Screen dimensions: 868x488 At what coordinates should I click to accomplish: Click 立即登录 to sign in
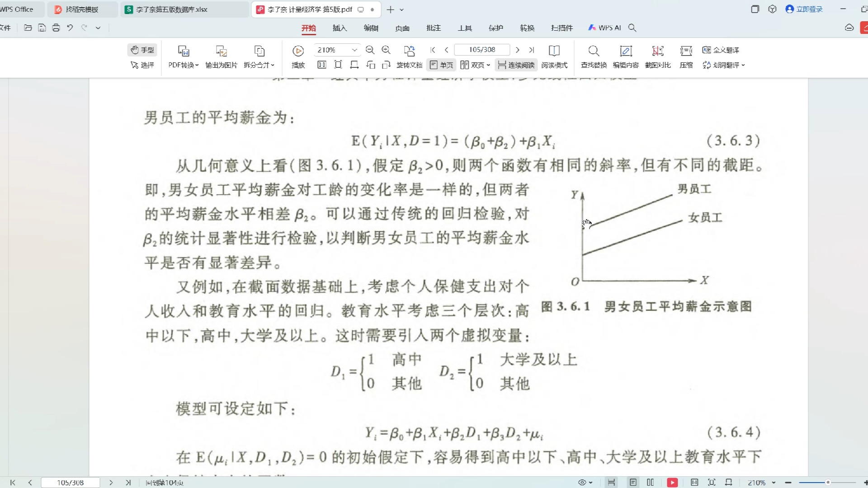[x=804, y=9]
